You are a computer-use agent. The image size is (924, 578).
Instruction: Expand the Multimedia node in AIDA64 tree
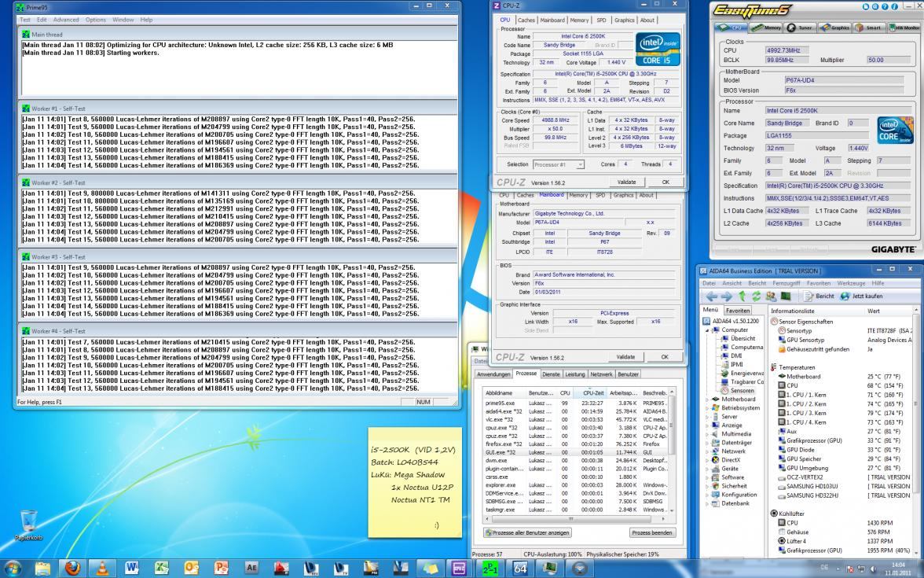[x=707, y=434]
